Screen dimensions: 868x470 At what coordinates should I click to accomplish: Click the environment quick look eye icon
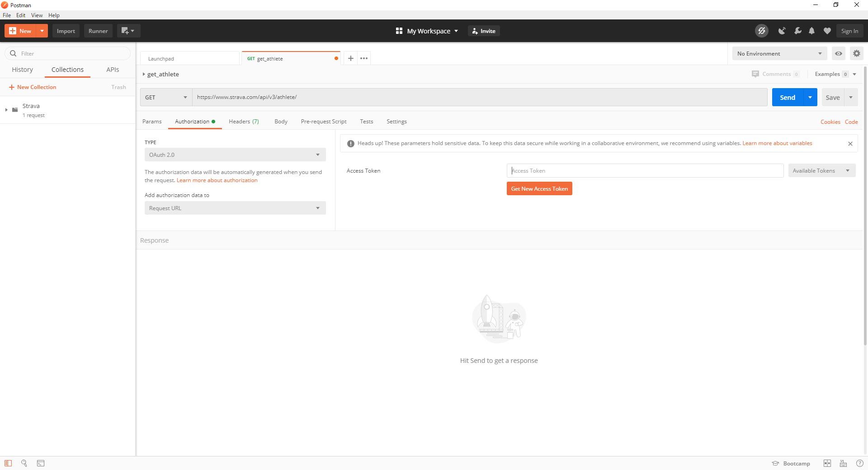click(x=839, y=53)
